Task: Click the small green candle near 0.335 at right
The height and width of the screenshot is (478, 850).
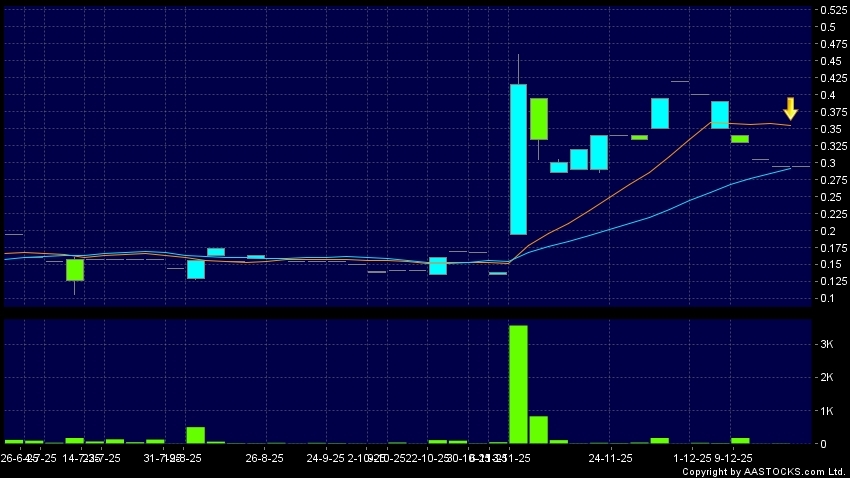Action: tap(740, 139)
